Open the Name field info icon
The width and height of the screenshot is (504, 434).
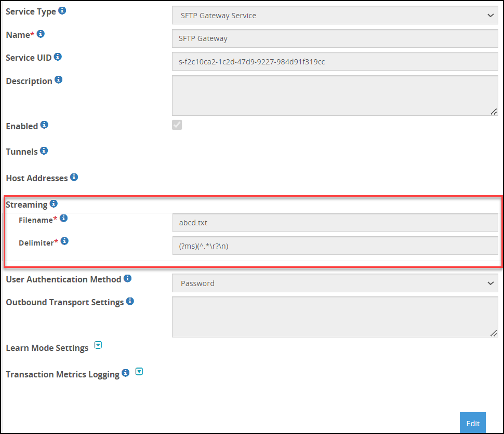[x=41, y=34]
